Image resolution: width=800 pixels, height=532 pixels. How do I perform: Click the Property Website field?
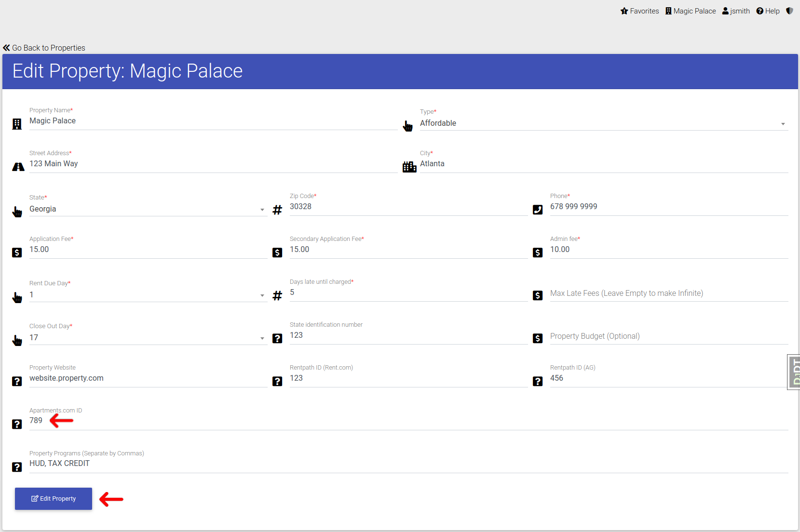click(x=148, y=378)
